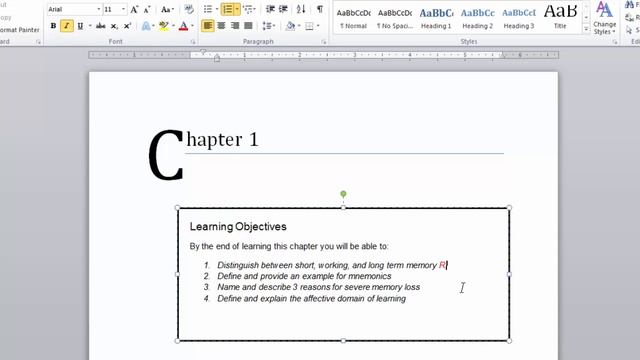Toggle Strikethrough formatting
The height and width of the screenshot is (360, 640).
point(100,26)
